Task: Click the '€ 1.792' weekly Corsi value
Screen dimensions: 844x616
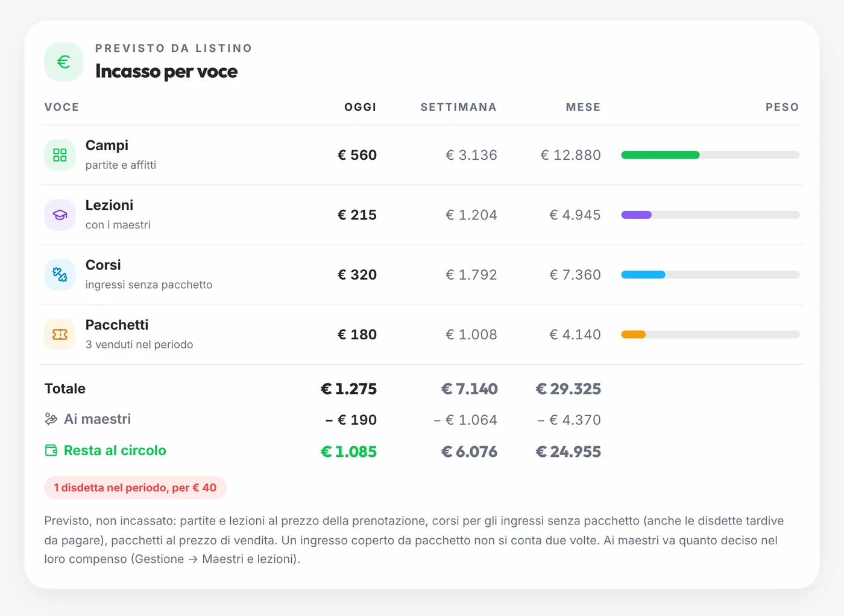Action: pos(471,274)
